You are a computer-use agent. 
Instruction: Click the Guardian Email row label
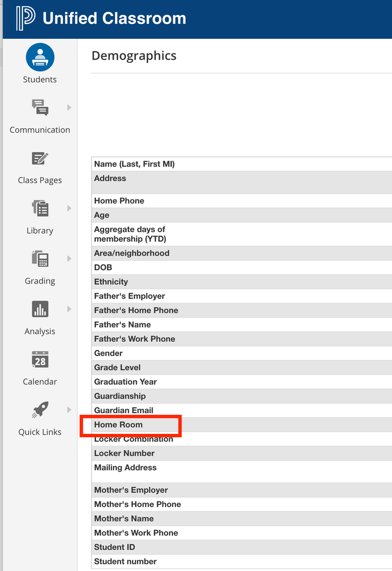[x=124, y=410]
